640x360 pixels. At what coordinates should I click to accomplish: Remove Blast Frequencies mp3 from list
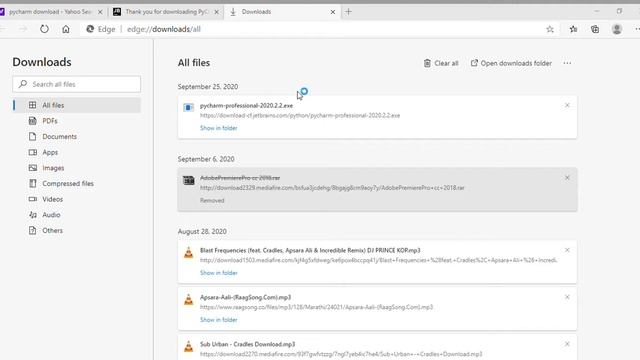click(567, 250)
